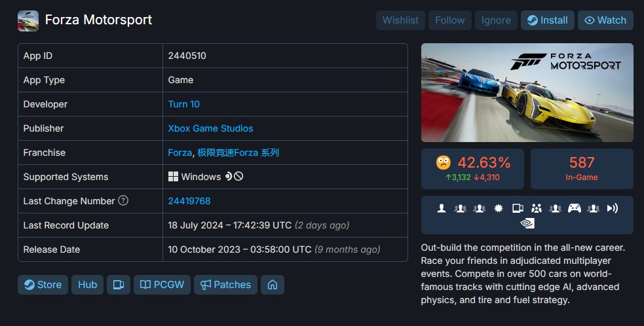The image size is (644, 326).
Task: Click the Steam Deck icon in Supported Systems
Action: [229, 177]
